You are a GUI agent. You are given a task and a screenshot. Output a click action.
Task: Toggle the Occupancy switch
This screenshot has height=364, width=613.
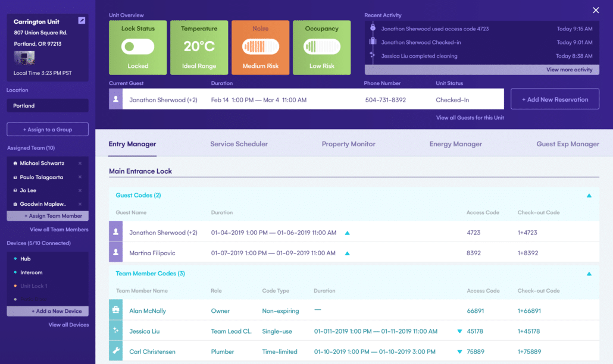pos(321,47)
